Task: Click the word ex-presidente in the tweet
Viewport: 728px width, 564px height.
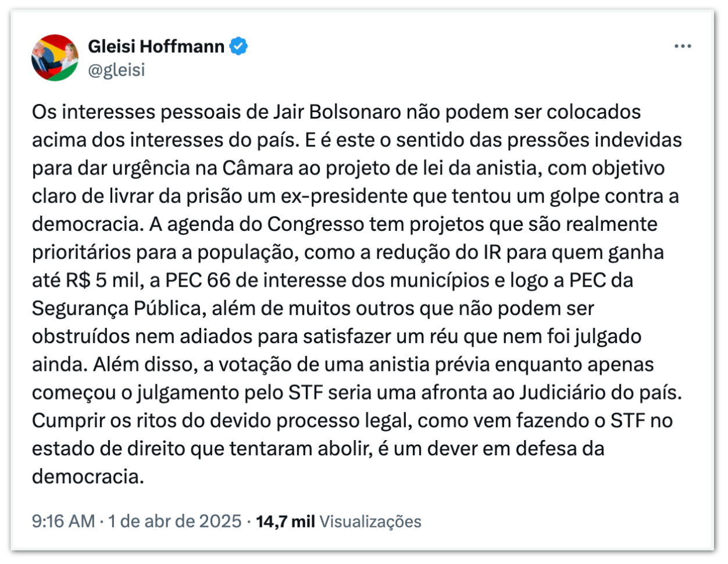Action: point(344,196)
